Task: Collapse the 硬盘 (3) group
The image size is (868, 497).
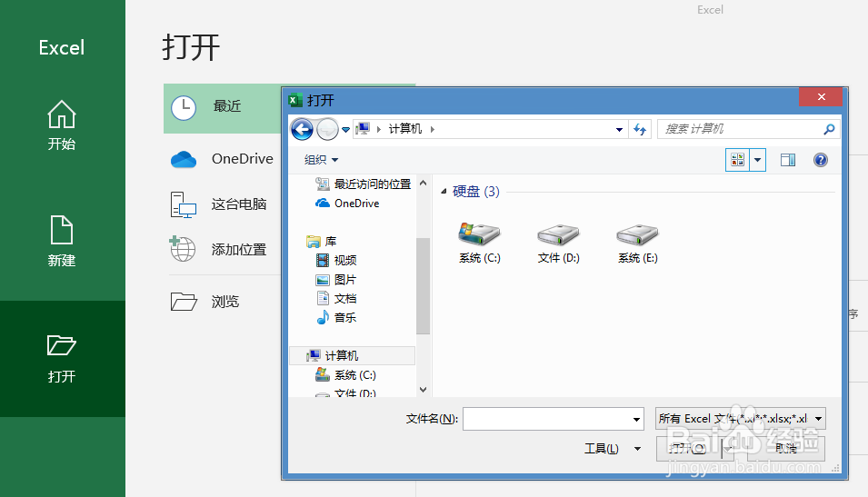Action: 444,192
